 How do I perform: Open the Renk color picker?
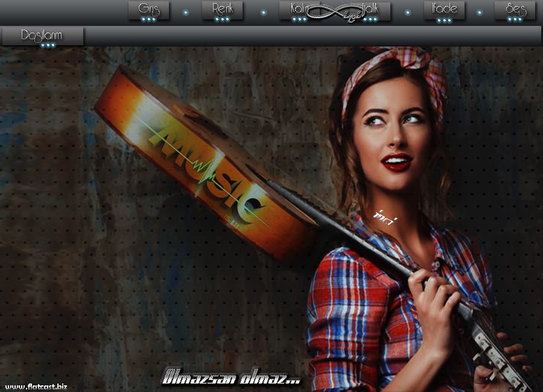point(222,11)
